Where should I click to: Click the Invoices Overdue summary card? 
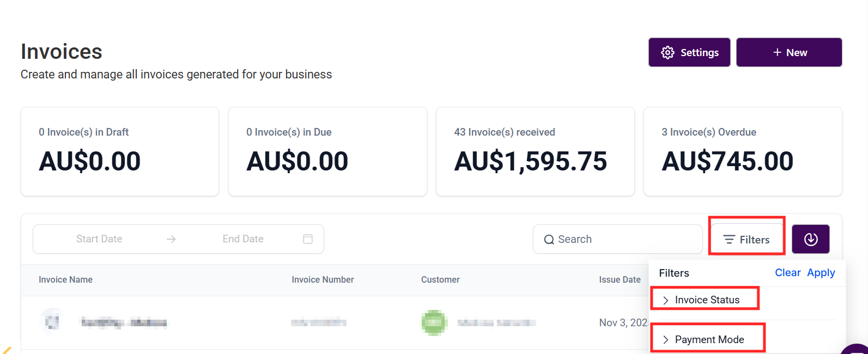point(743,151)
